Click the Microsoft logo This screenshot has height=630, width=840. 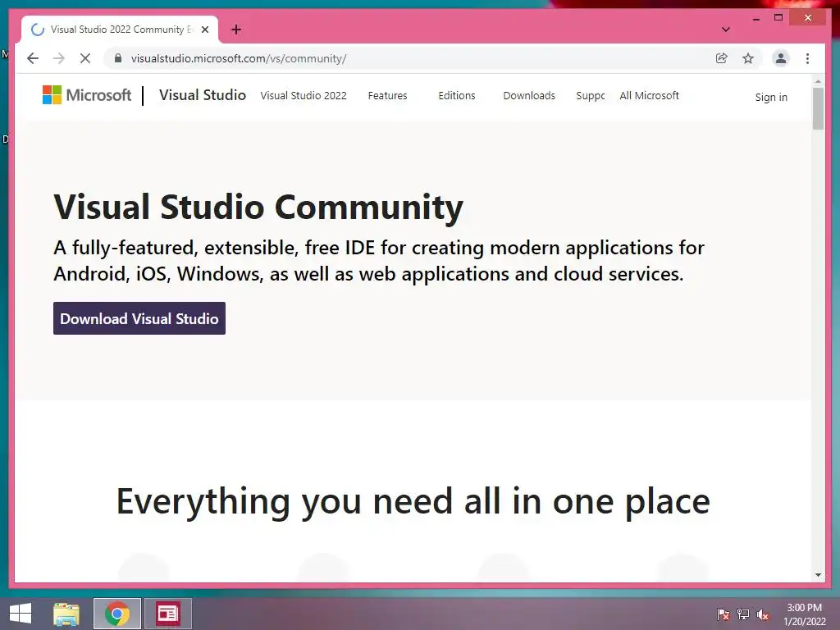tap(87, 95)
